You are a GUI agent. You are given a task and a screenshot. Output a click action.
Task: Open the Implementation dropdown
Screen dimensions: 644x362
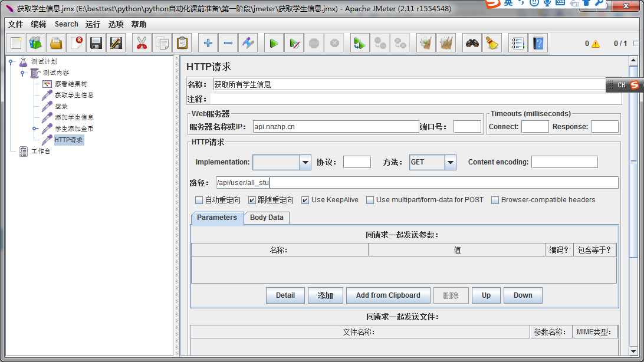click(x=305, y=162)
